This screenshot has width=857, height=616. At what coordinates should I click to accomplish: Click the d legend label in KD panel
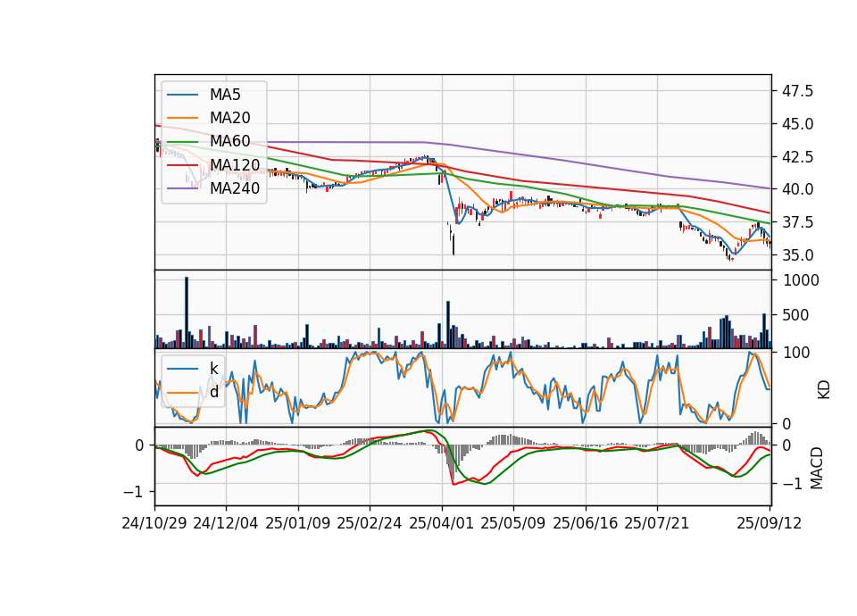pyautogui.click(x=214, y=392)
